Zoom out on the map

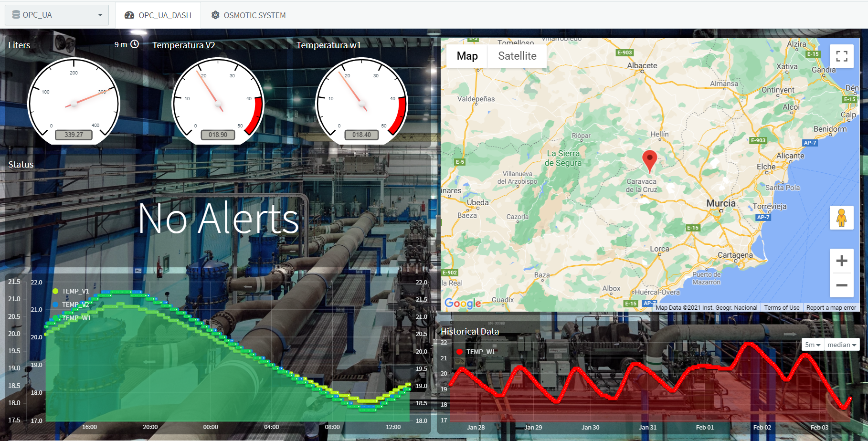842,285
